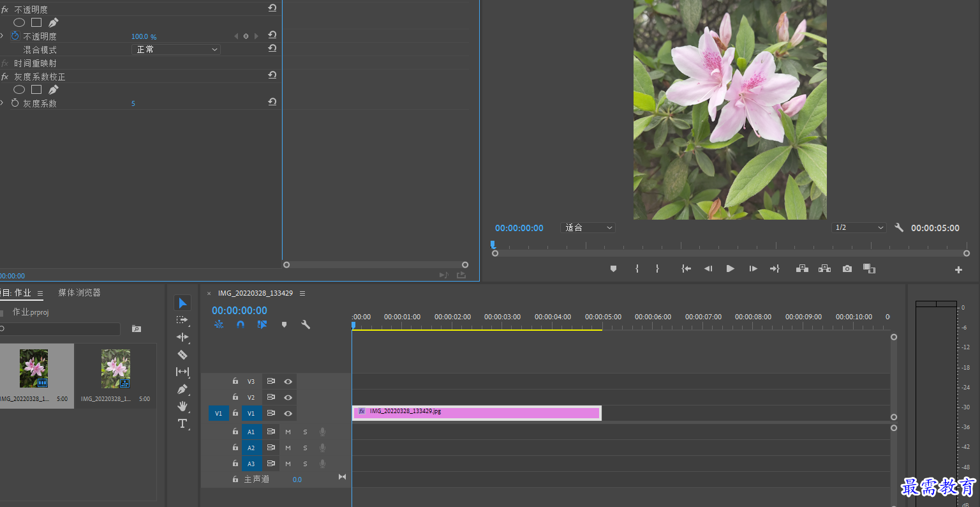
Task: Open the comparison view button
Action: click(x=869, y=269)
